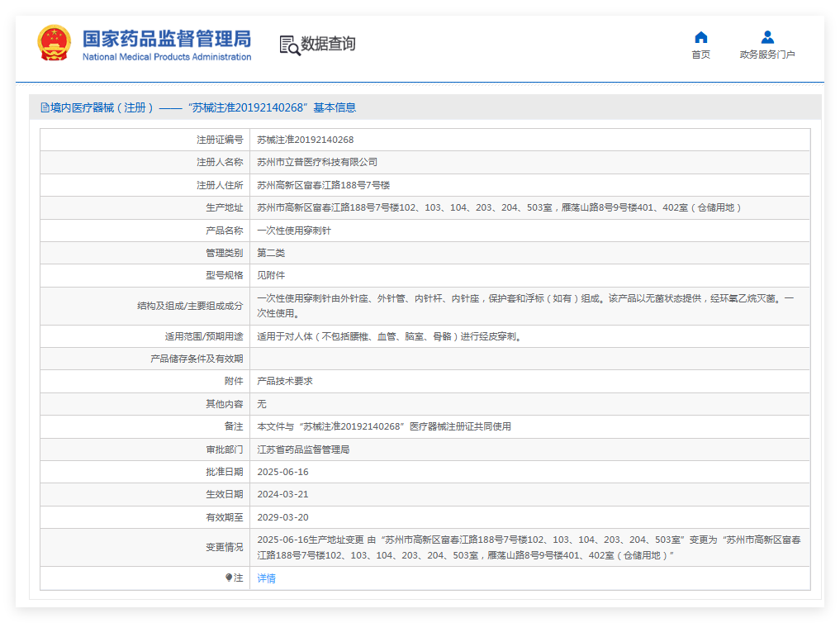Select expiry date 2029-03-20

(282, 517)
